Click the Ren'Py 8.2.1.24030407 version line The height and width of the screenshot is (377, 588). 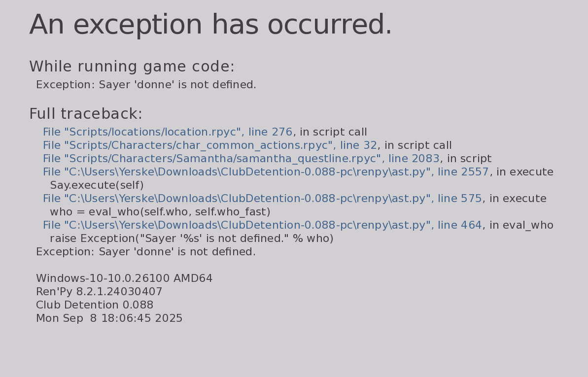click(x=99, y=292)
